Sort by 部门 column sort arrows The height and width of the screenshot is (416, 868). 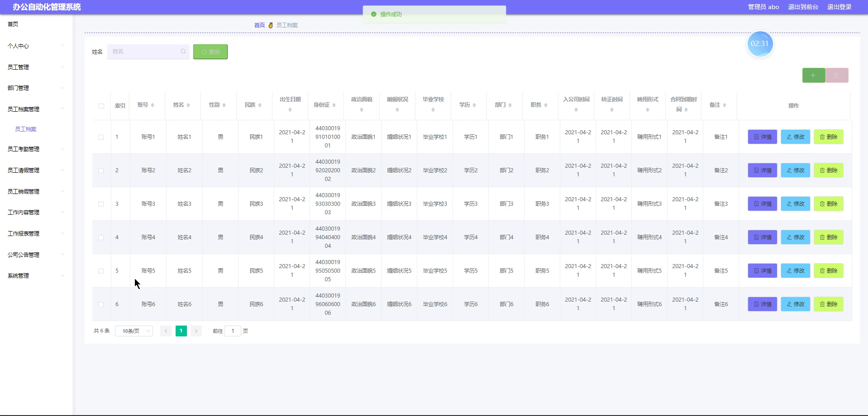point(510,105)
